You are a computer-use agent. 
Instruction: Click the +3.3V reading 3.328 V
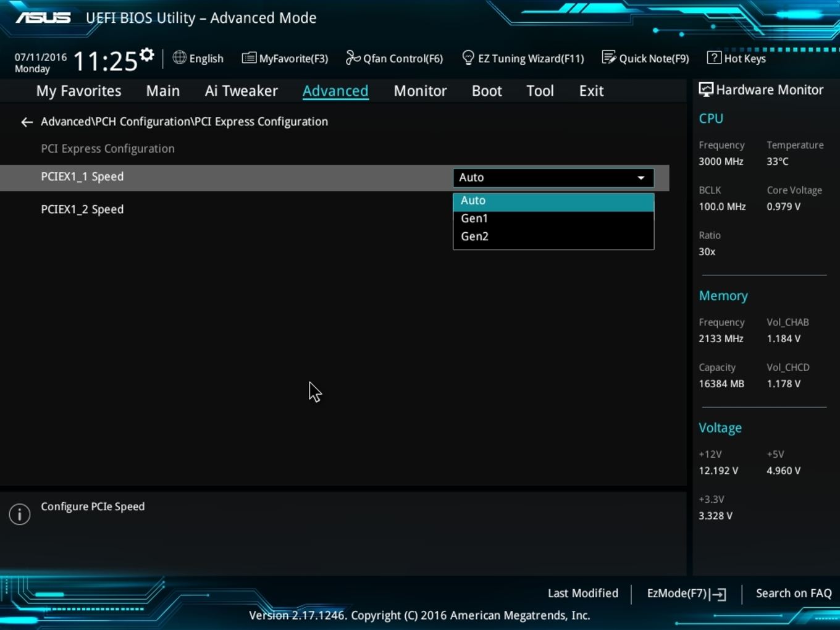715,516
